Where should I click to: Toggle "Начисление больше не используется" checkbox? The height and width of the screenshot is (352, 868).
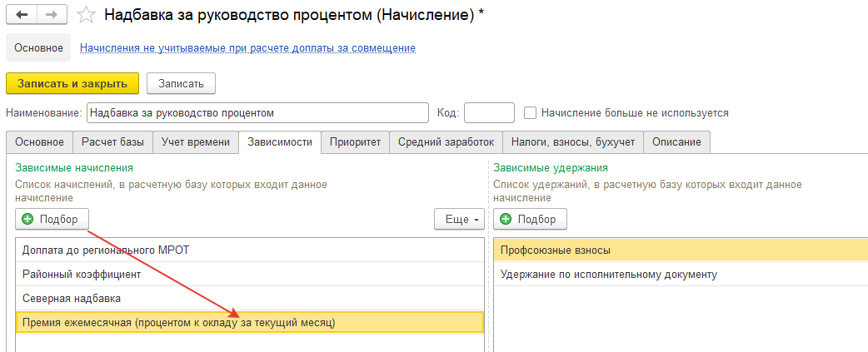pyautogui.click(x=531, y=112)
